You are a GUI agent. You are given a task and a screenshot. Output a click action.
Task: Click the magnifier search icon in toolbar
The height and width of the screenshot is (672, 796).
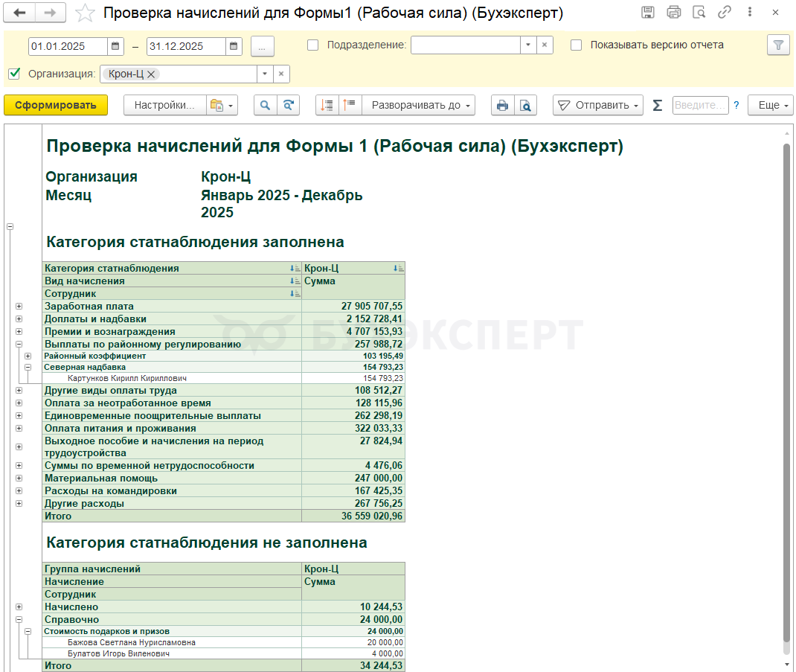point(265,106)
